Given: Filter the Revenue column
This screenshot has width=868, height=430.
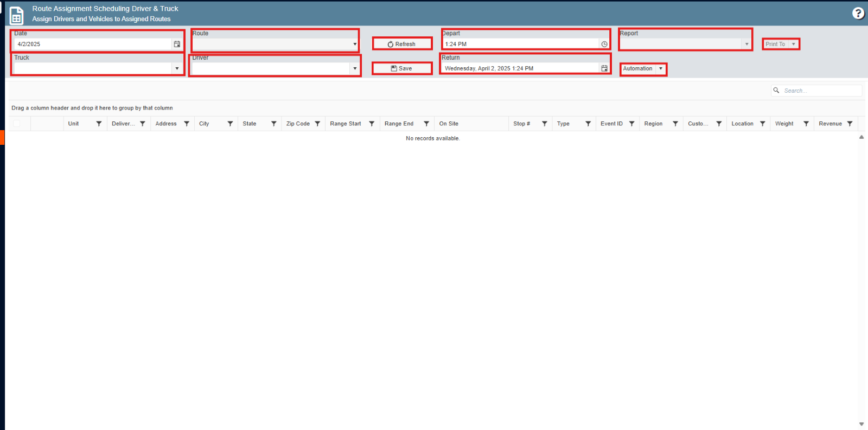Looking at the screenshot, I should click(850, 124).
